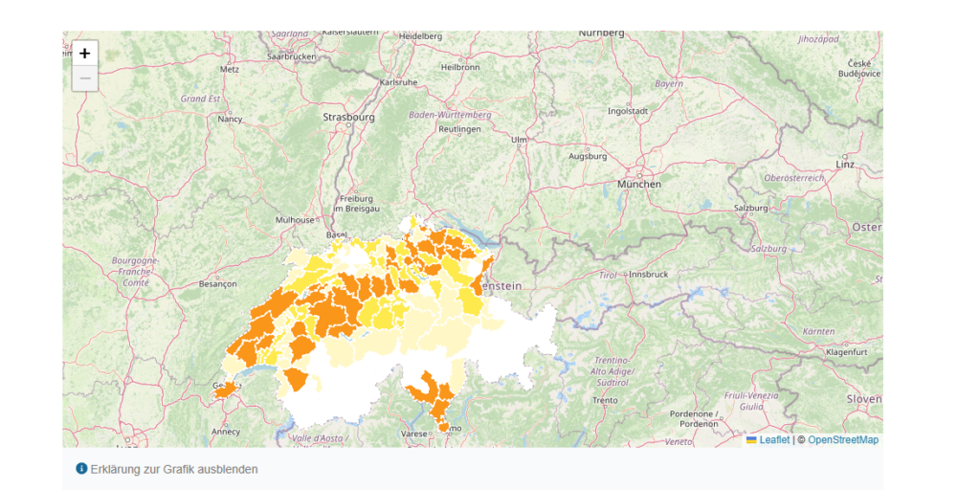The image size is (980, 490).
Task: Open the Leaflet attribution link
Action: pos(774,440)
